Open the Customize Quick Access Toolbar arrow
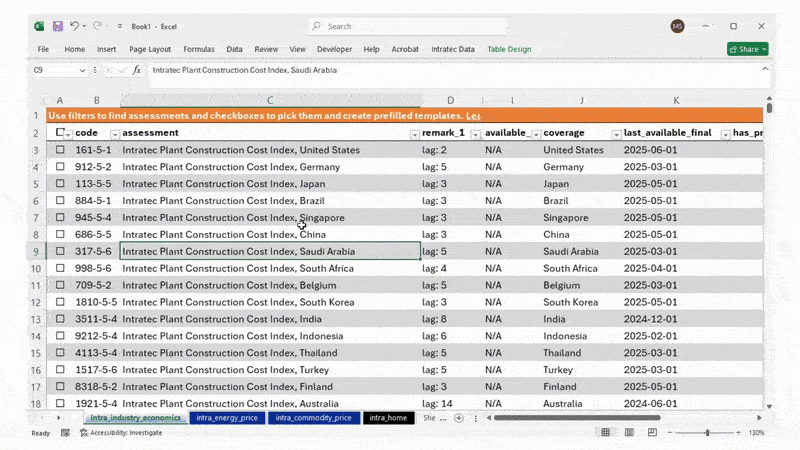 pyautogui.click(x=120, y=26)
